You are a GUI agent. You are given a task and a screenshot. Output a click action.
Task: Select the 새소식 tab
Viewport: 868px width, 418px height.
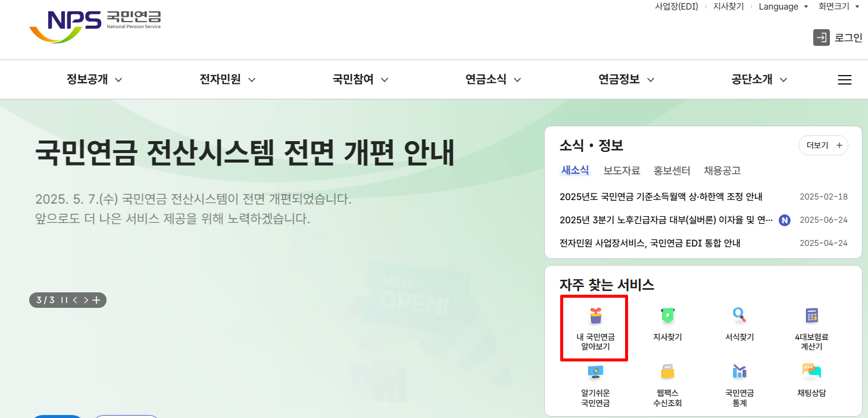[x=575, y=170]
